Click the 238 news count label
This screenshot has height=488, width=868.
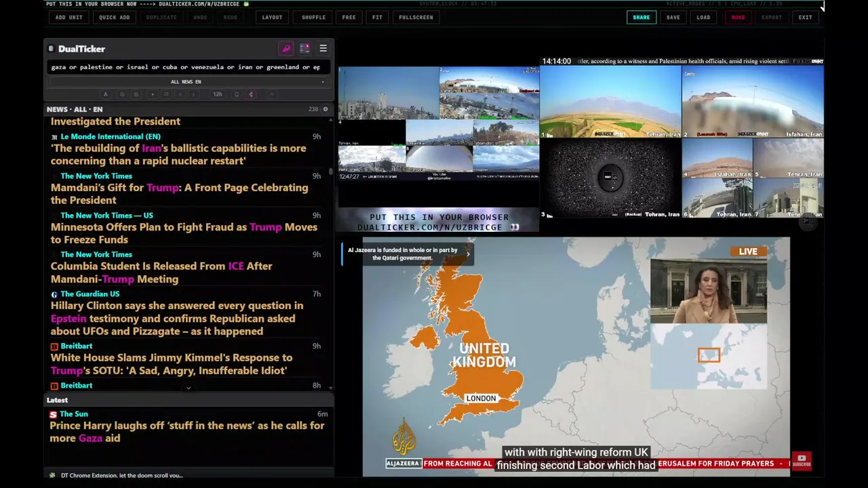click(313, 109)
